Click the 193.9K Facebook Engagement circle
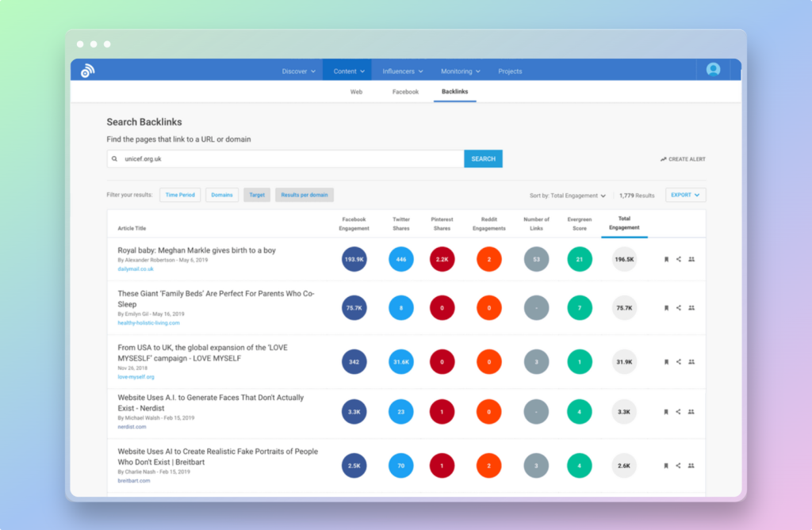The width and height of the screenshot is (812, 530). click(354, 259)
